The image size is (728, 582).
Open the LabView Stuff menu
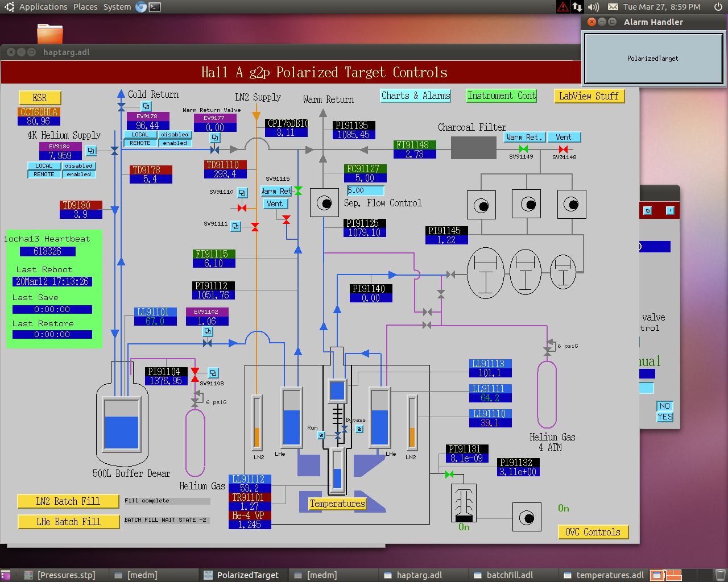(589, 96)
